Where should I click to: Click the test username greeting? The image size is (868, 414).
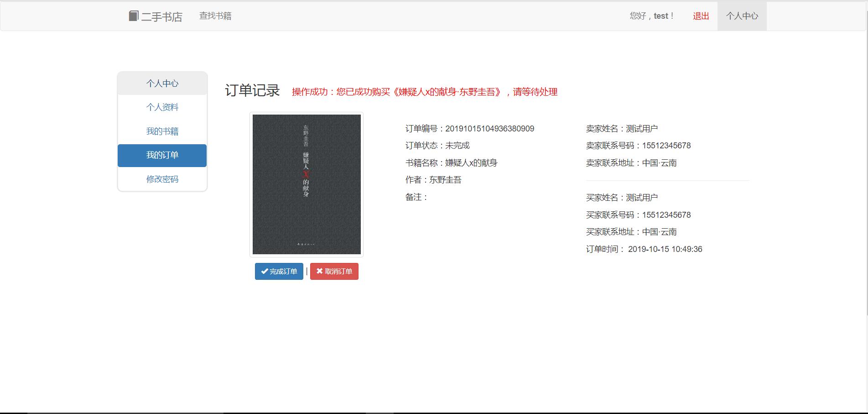point(652,16)
